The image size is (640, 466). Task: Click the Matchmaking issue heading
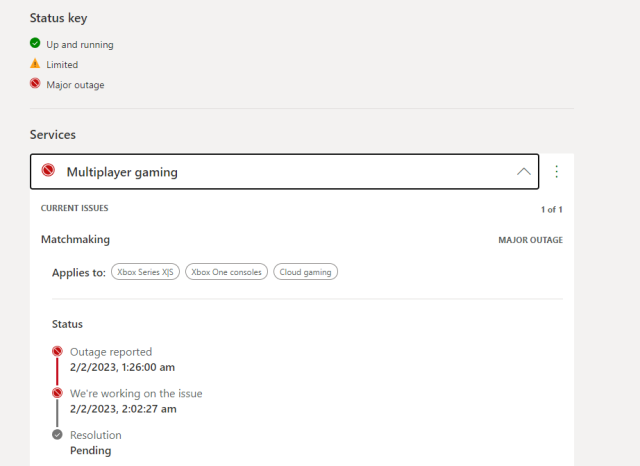[x=75, y=240]
